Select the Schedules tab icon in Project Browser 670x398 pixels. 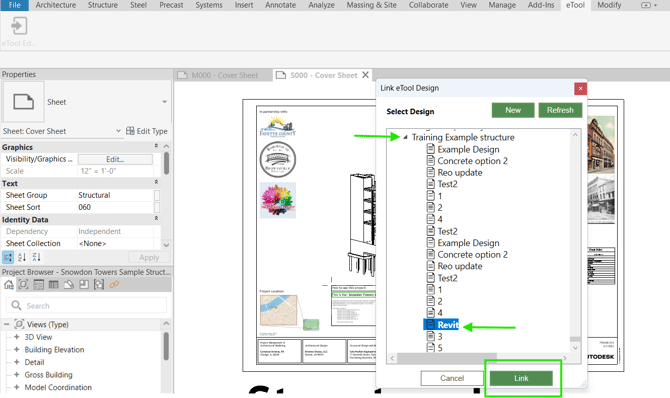tap(53, 284)
